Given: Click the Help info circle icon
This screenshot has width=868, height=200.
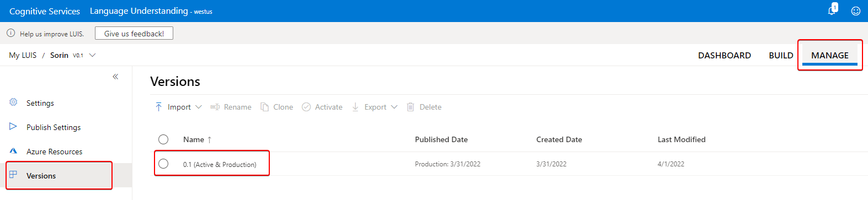Looking at the screenshot, I should 10,33.
